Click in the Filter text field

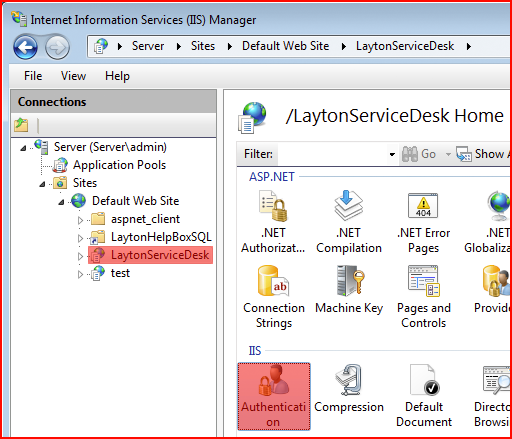pyautogui.click(x=332, y=154)
